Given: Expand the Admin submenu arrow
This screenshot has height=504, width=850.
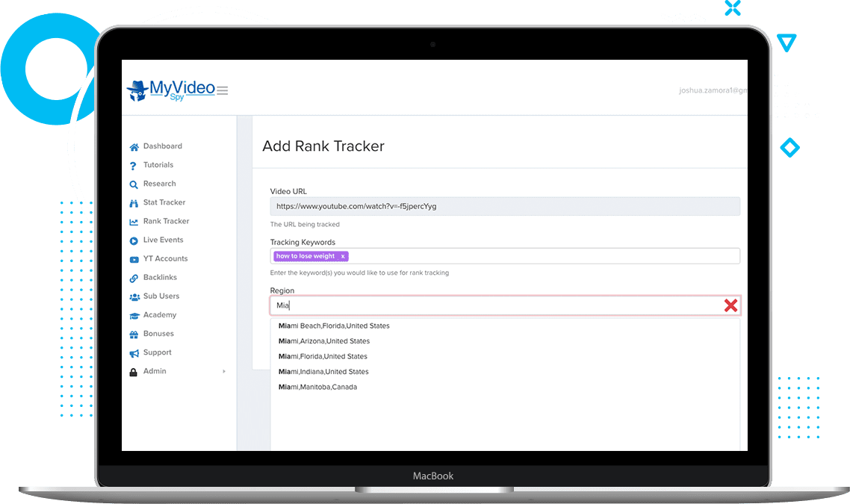Looking at the screenshot, I should click(x=224, y=371).
